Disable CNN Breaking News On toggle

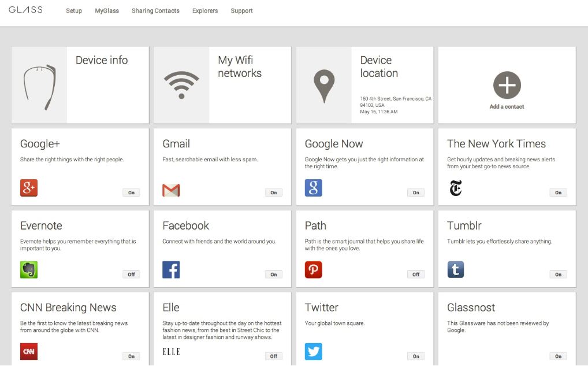tap(131, 356)
